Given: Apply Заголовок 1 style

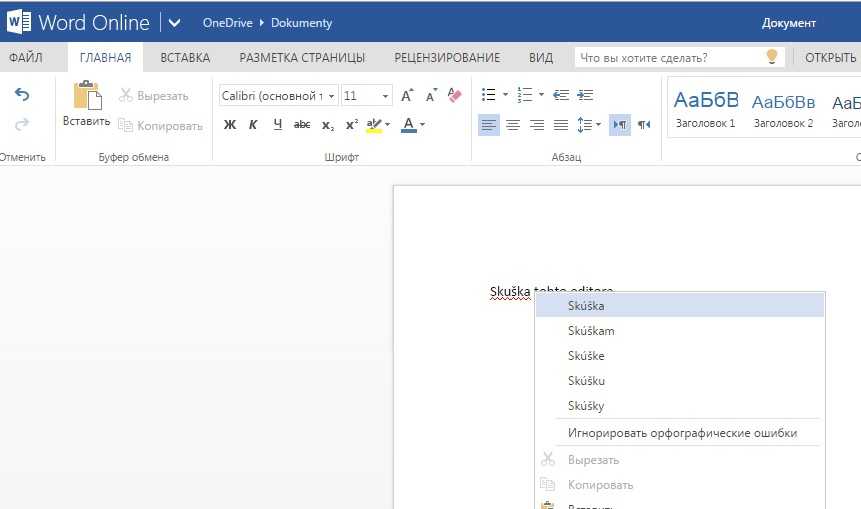Looking at the screenshot, I should [706, 108].
